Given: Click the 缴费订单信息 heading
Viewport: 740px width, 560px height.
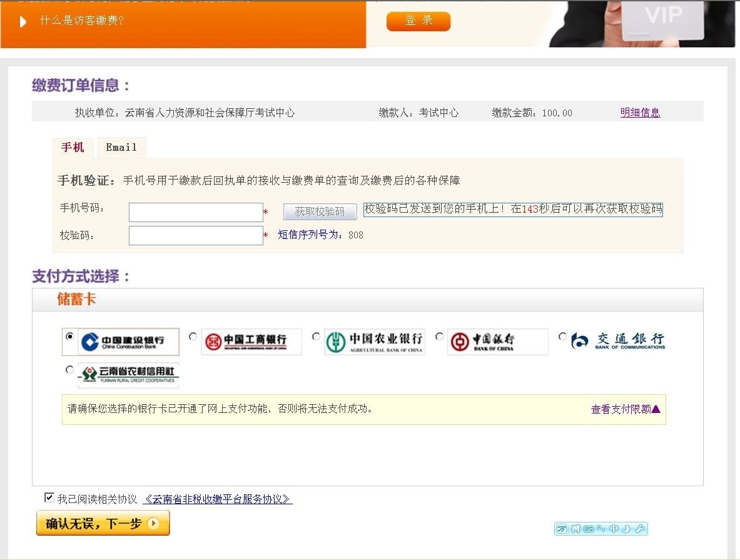Looking at the screenshot, I should (80, 85).
